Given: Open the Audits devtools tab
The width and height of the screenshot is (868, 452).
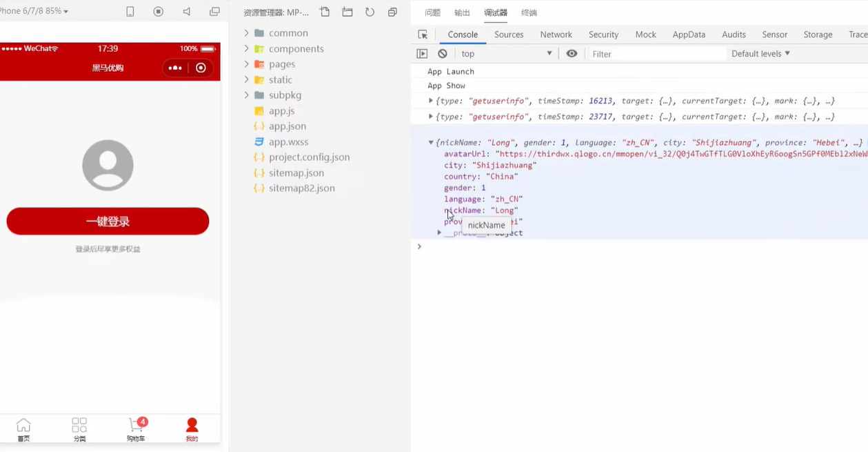Looking at the screenshot, I should click(734, 35).
